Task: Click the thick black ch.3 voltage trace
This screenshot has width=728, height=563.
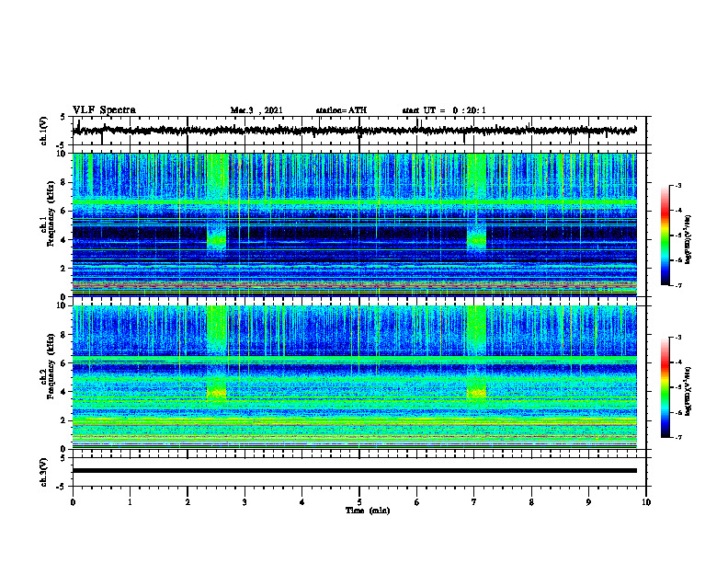Action: 354,471
